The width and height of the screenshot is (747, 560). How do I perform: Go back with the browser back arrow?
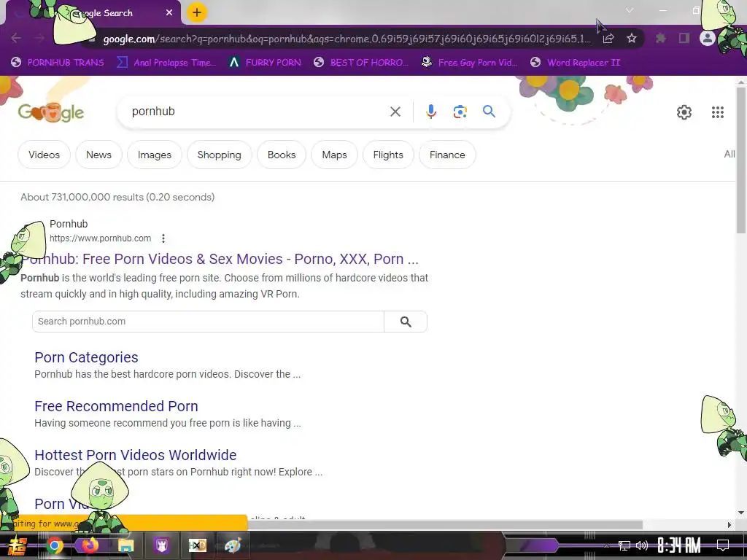[x=16, y=38]
